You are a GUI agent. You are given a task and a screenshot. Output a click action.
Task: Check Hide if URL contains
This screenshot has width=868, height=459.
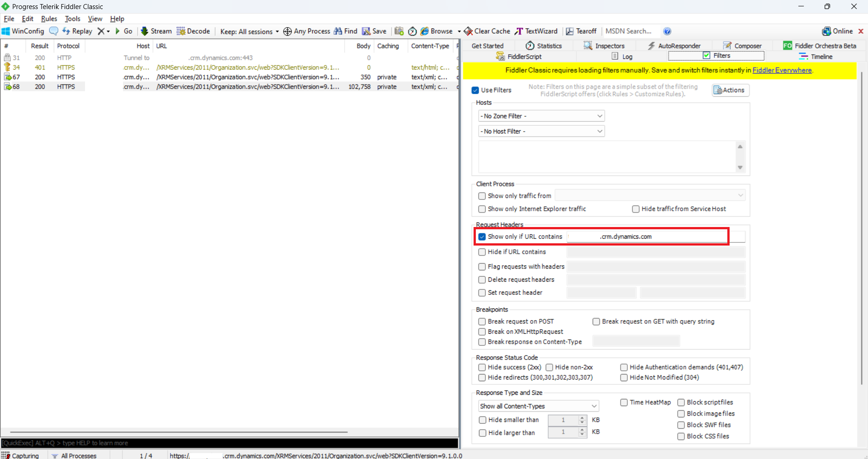coord(482,252)
